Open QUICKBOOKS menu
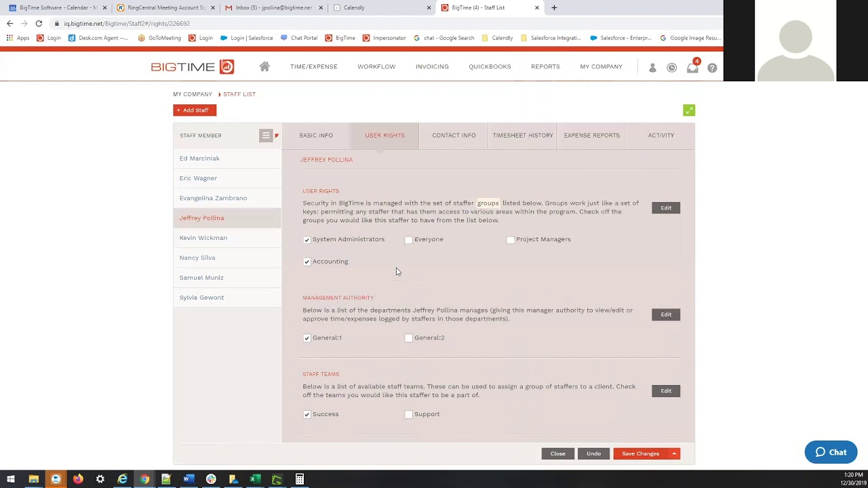The height and width of the screenshot is (488, 868). tap(490, 66)
